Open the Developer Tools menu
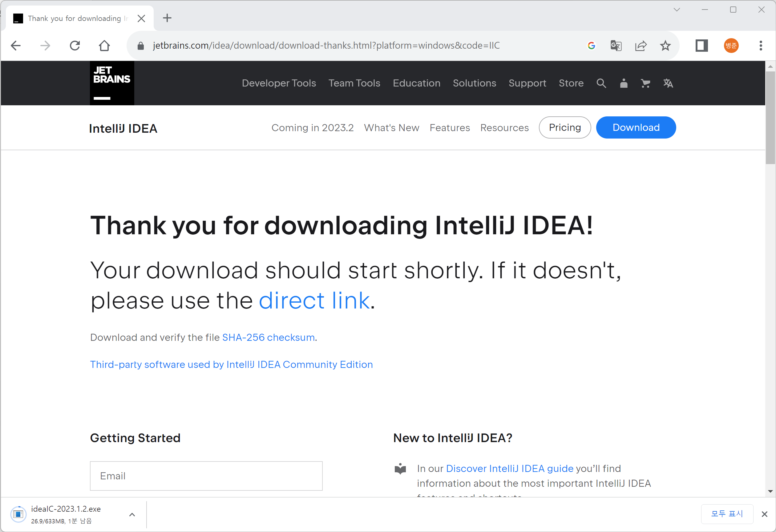This screenshot has width=776, height=532. [x=279, y=83]
